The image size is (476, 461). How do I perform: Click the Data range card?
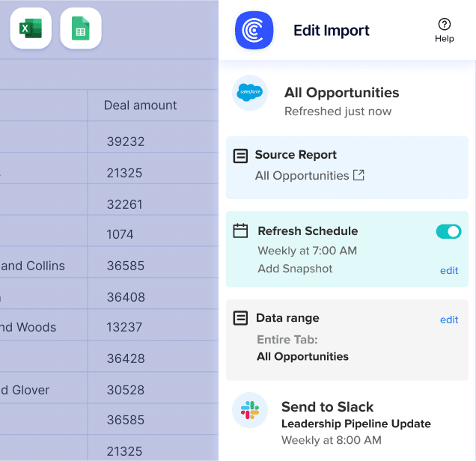[x=347, y=340]
